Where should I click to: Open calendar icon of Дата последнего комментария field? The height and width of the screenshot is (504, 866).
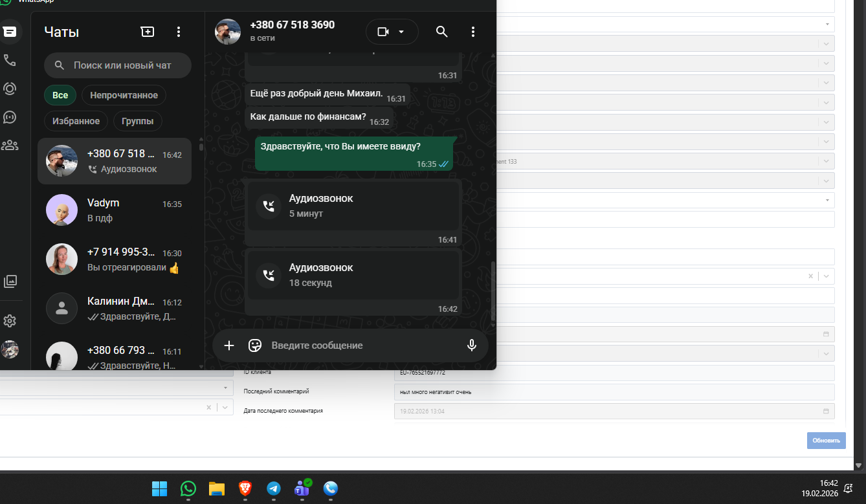coord(826,411)
